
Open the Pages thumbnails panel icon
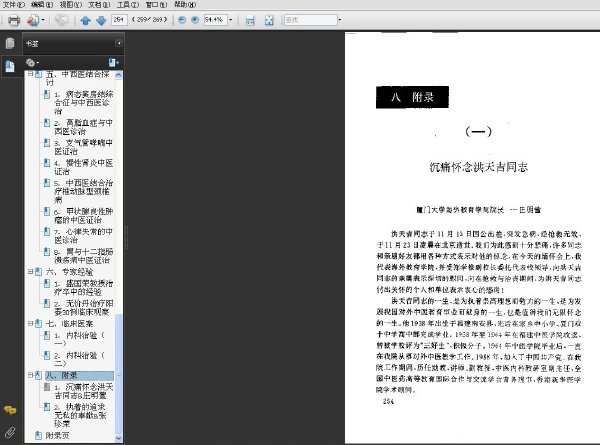click(x=10, y=43)
